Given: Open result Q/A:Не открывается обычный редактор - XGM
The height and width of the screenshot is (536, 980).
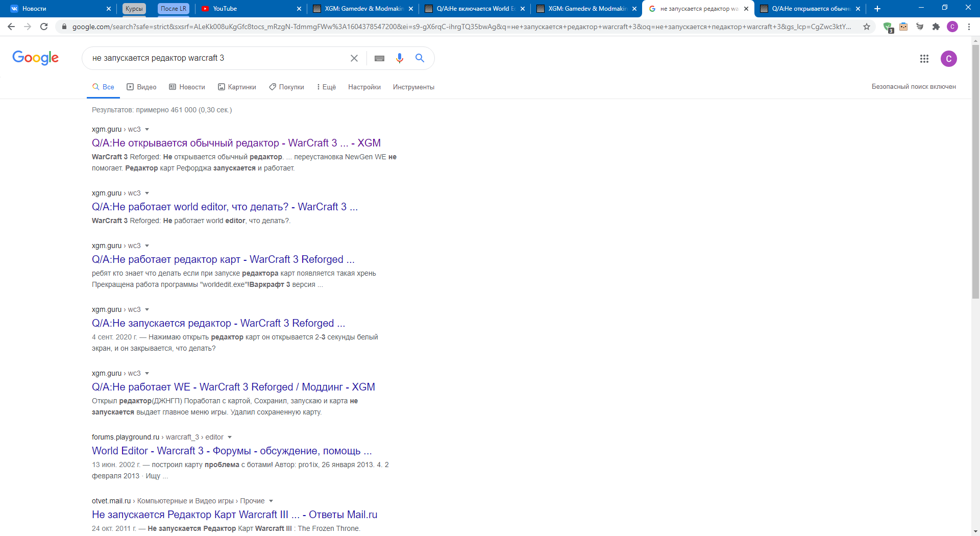Looking at the screenshot, I should pyautogui.click(x=236, y=143).
